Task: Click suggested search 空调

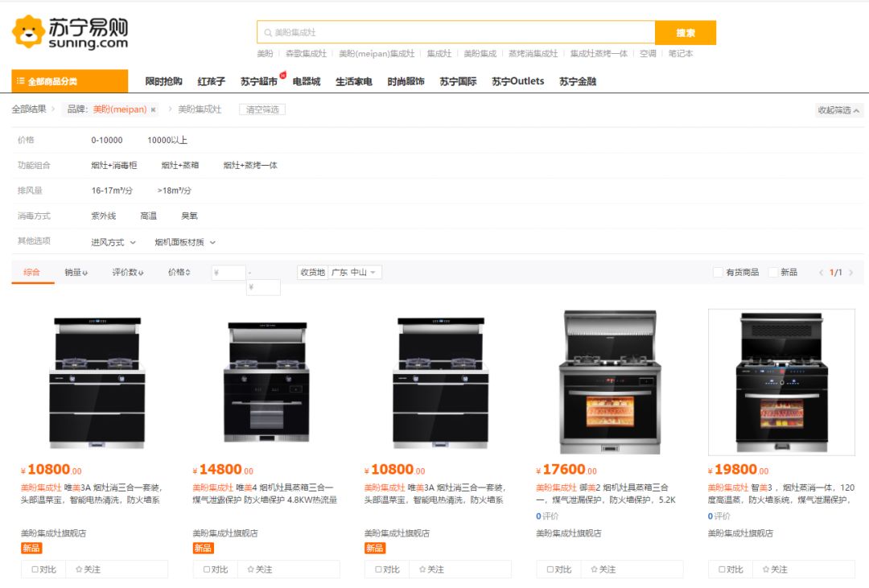Action: (x=648, y=54)
